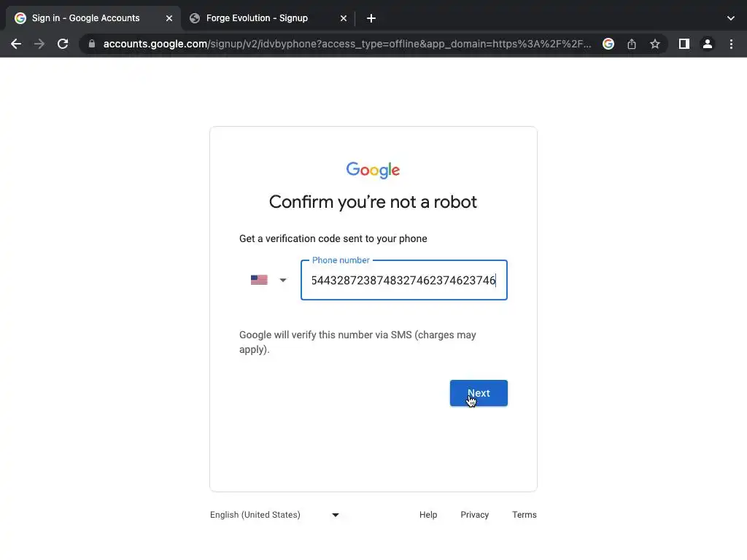This screenshot has width=747, height=560.
Task: View site info via lock icon
Action: [x=92, y=44]
